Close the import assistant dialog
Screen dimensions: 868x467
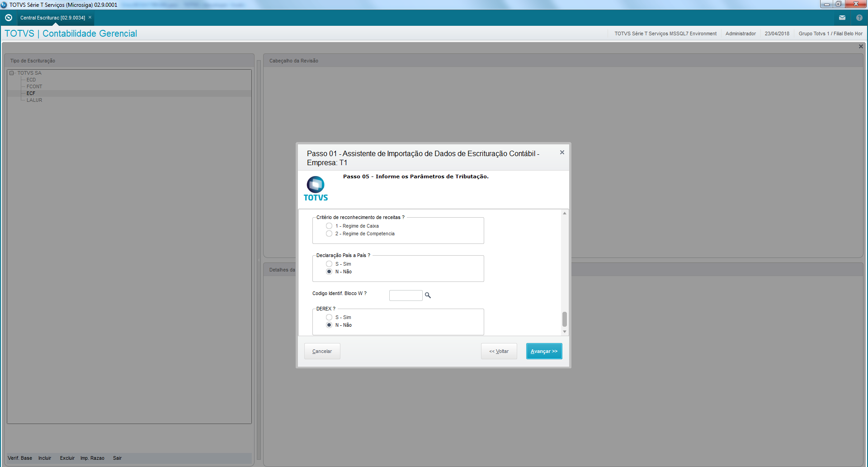[562, 152]
